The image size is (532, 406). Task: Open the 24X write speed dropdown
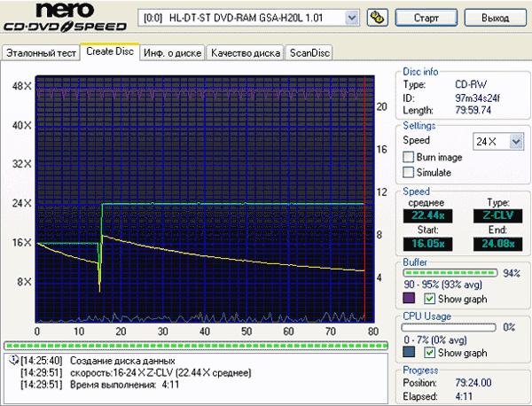[x=516, y=141]
